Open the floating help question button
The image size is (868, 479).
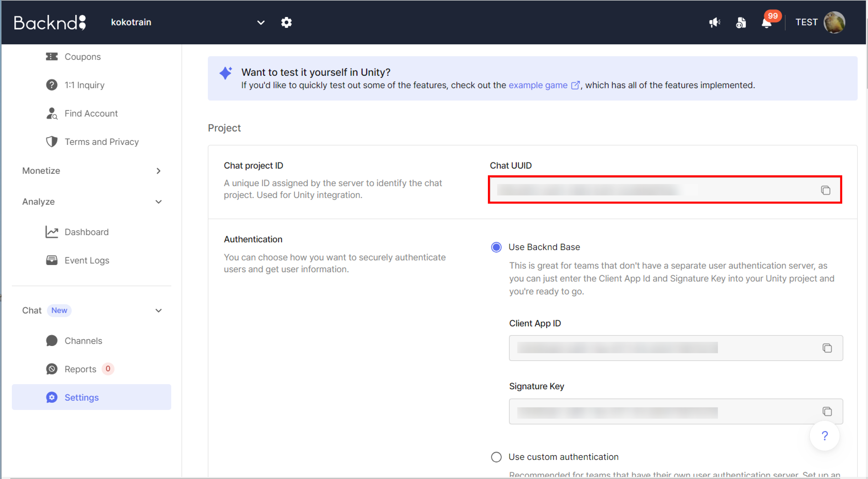coord(825,436)
